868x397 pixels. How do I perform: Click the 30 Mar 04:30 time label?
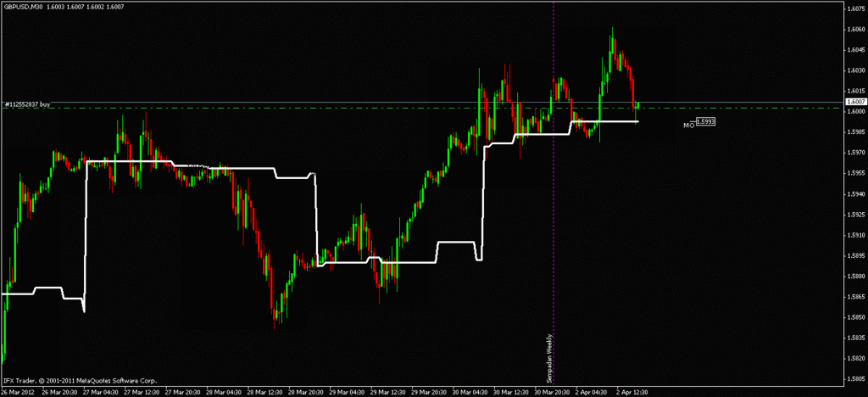(468, 391)
